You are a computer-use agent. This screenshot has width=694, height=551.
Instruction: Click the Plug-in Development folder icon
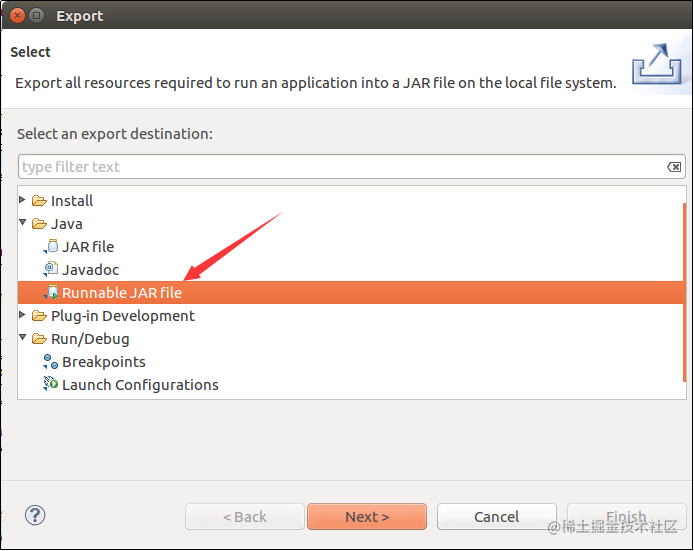pyautogui.click(x=39, y=316)
